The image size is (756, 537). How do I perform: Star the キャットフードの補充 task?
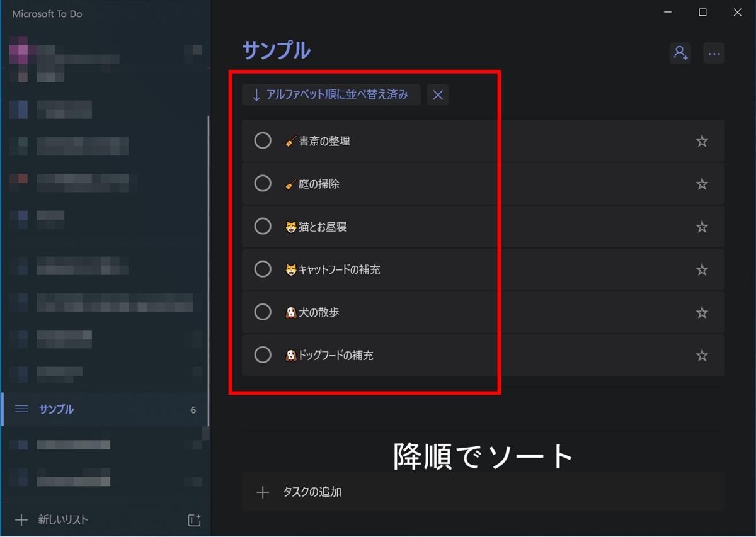(x=702, y=270)
